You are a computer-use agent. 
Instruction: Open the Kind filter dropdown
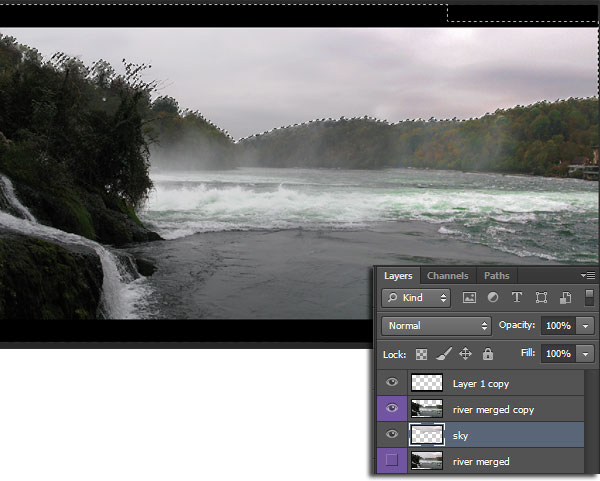click(x=416, y=298)
